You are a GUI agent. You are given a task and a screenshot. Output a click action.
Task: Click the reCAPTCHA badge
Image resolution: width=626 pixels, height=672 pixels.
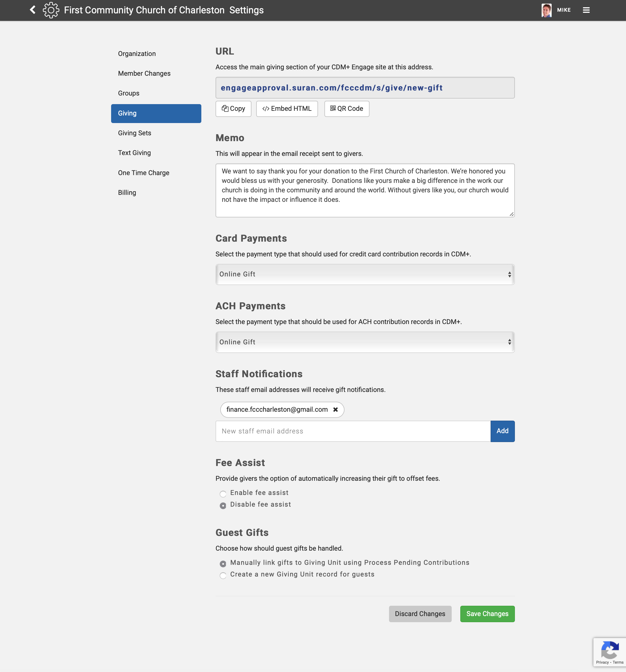(609, 652)
